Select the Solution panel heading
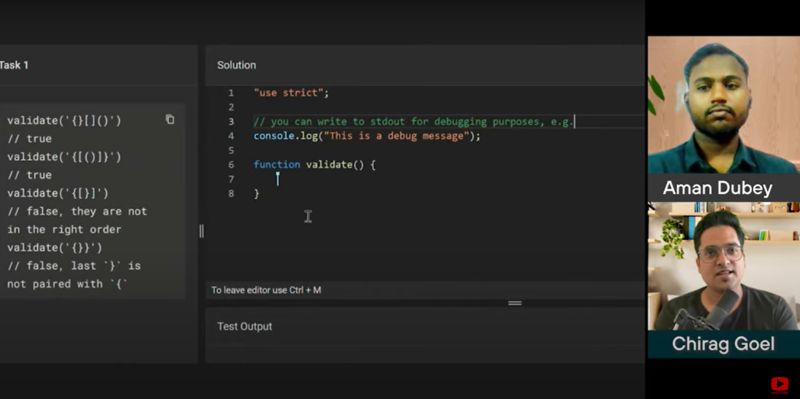 click(236, 65)
